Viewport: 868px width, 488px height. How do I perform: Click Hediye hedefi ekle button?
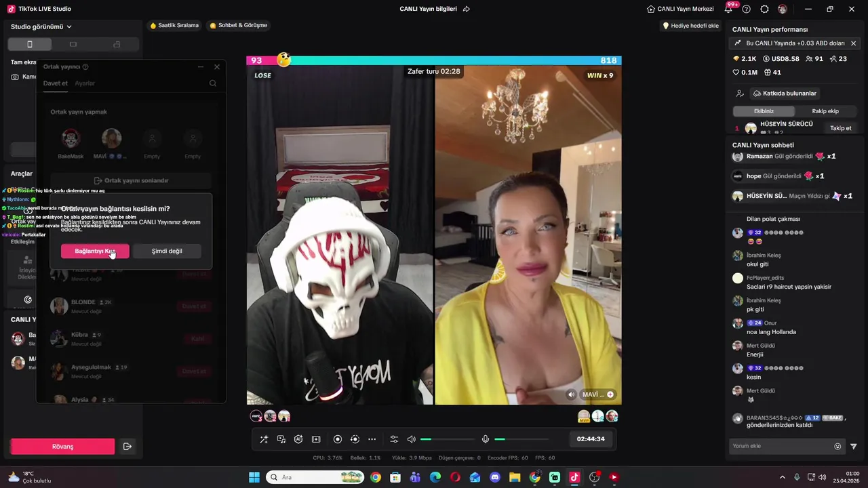coord(690,26)
